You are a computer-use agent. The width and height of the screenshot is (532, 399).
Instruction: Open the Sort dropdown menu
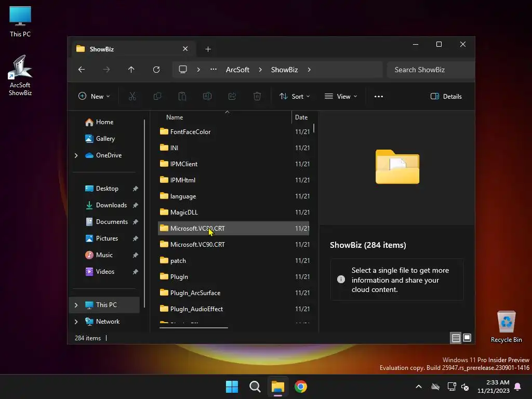point(294,96)
